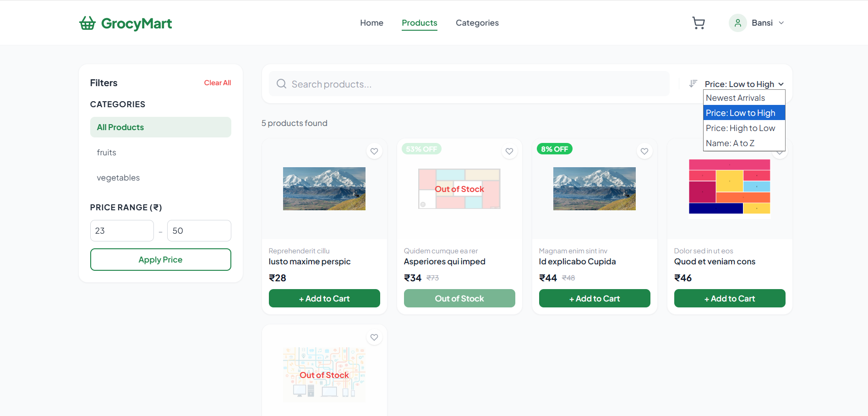Focus the Search products field

click(469, 84)
